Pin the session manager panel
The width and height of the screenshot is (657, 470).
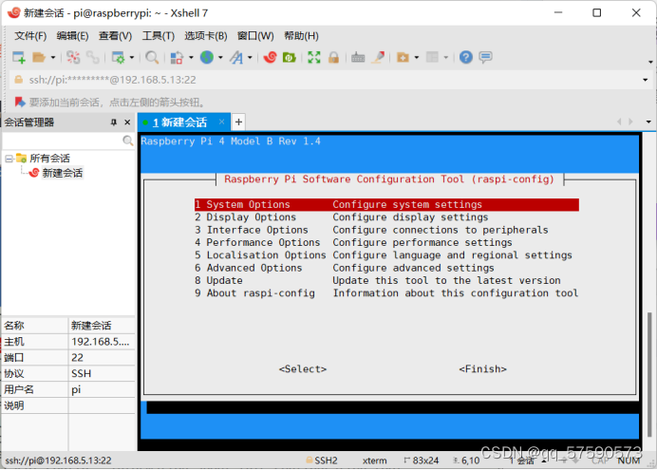point(114,122)
